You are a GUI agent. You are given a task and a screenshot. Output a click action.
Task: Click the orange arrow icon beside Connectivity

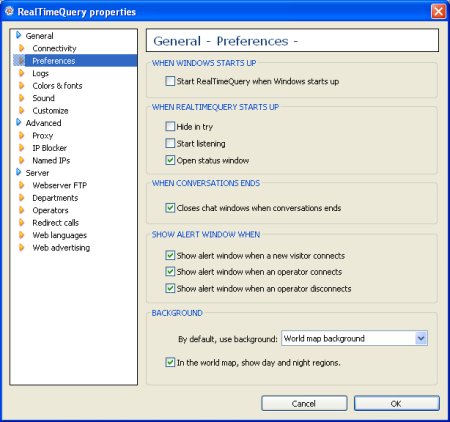tap(21, 48)
